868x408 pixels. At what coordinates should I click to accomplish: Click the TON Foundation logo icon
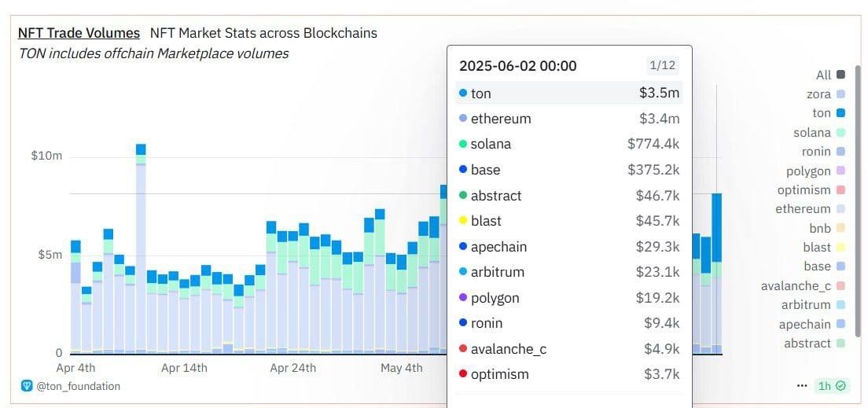[x=27, y=386]
